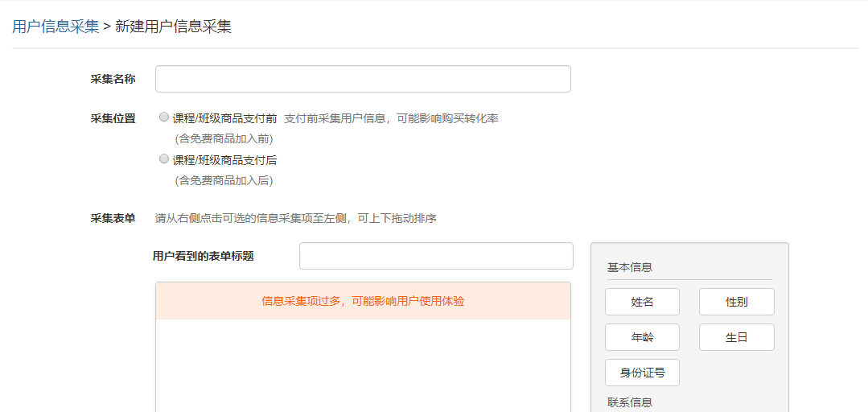
Task: Add the 身份证号 collection item
Action: click(x=642, y=373)
